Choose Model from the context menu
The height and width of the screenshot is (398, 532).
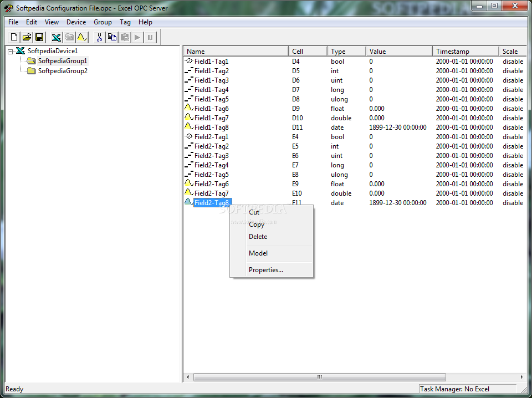(x=271, y=253)
